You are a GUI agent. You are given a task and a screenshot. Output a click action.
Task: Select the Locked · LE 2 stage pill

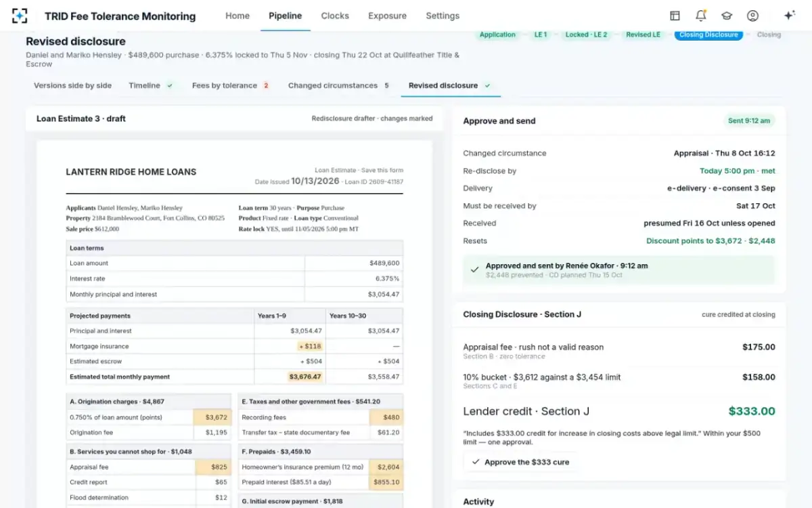coord(587,35)
